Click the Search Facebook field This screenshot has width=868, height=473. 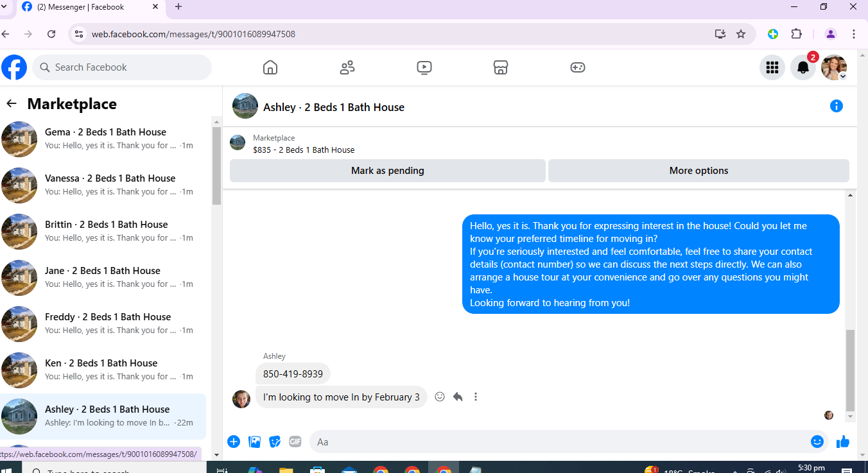point(122,67)
